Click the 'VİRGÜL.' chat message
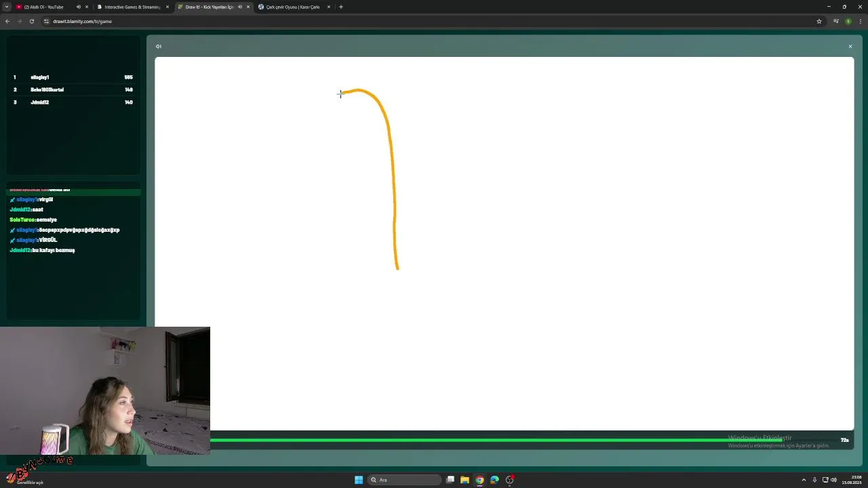The width and height of the screenshot is (868, 488). 48,240
